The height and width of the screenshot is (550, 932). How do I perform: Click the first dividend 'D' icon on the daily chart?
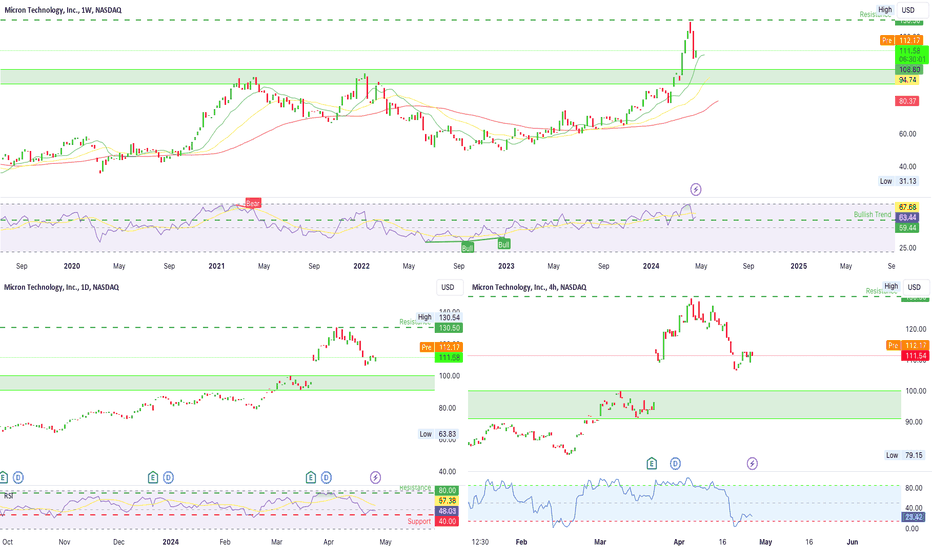click(x=18, y=477)
